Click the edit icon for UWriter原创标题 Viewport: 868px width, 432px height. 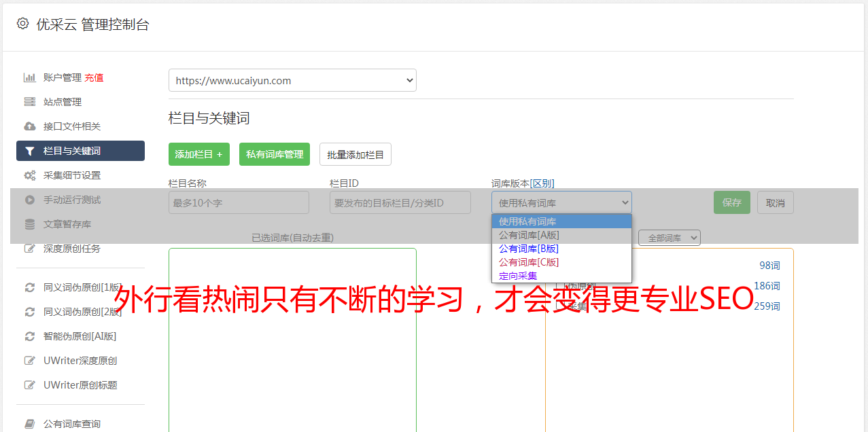(29, 385)
